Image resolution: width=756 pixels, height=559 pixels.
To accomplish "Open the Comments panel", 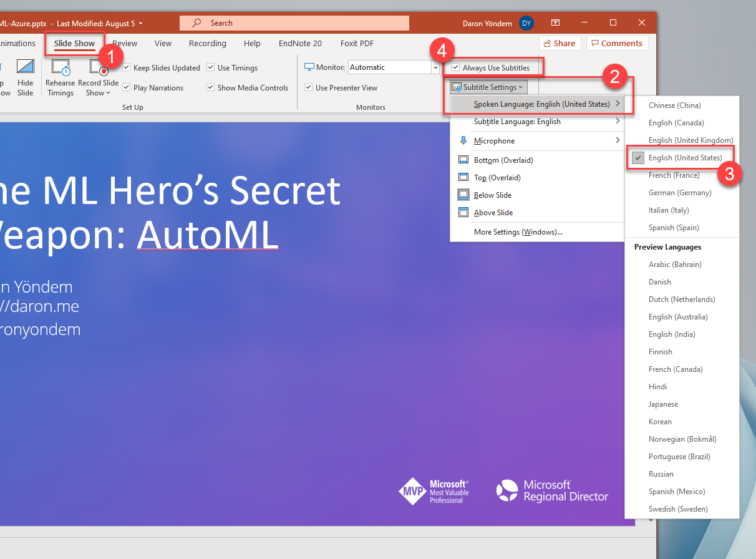I will pyautogui.click(x=617, y=43).
